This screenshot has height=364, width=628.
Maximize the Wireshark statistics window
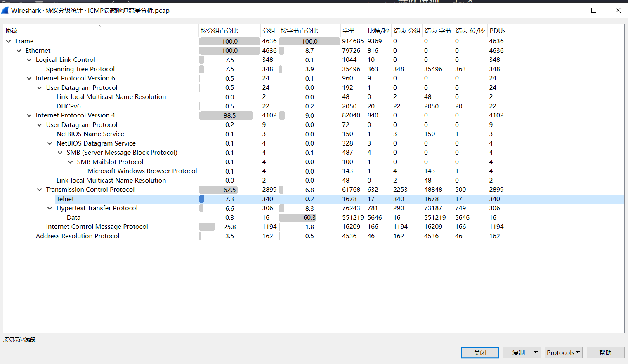594,10
